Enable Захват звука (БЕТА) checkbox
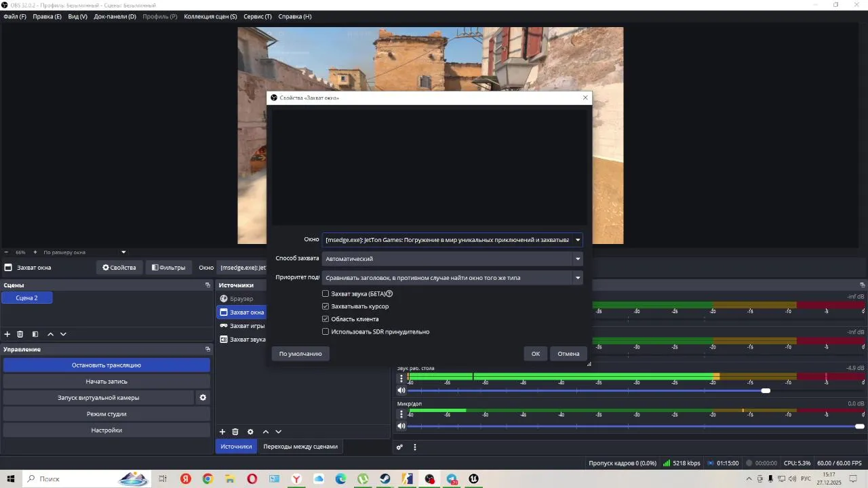Screen dimensions: 868x488 click(x=325, y=293)
